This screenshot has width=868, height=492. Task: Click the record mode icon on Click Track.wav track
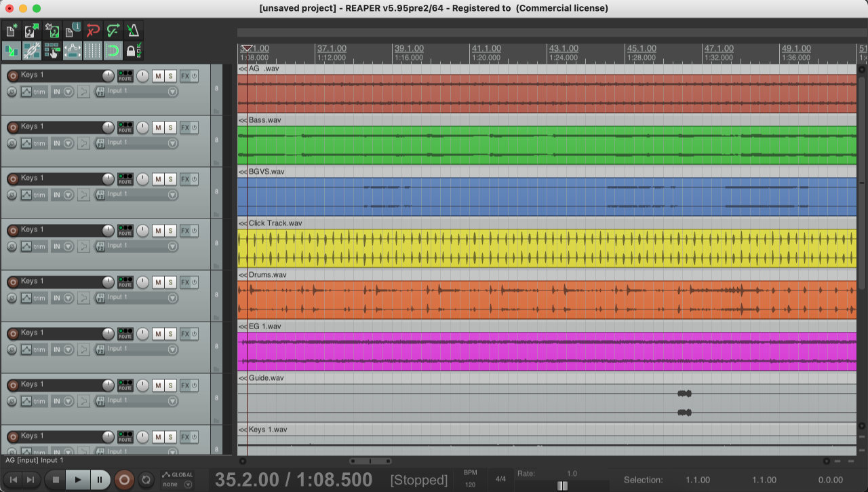[x=83, y=246]
